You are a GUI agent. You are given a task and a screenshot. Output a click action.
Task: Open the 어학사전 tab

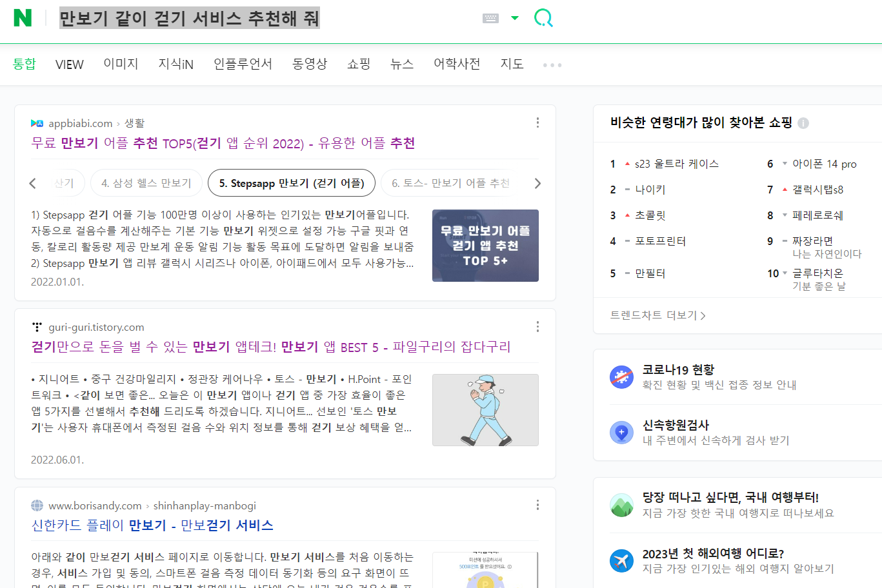(457, 64)
